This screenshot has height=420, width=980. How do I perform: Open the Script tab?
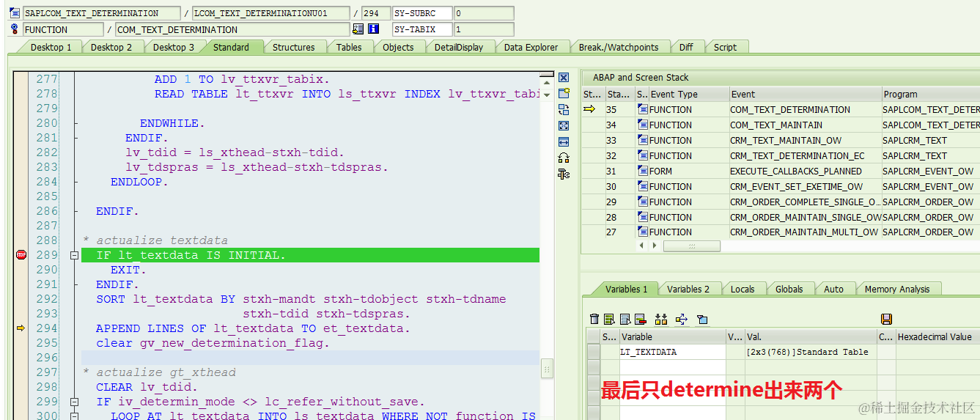[725, 47]
